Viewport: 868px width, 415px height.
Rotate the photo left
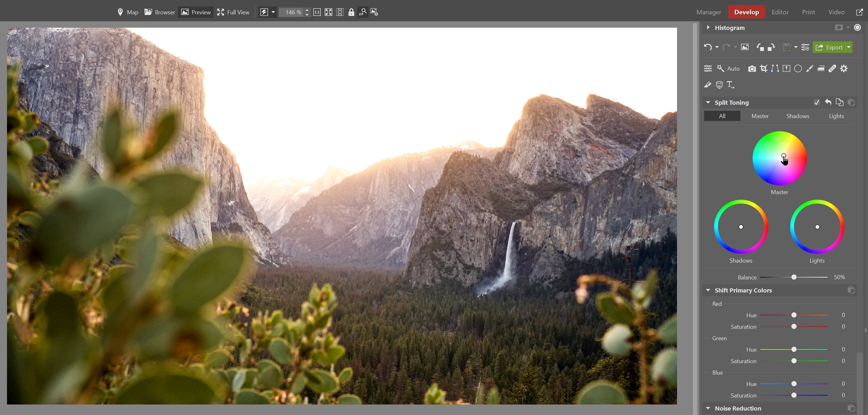coord(760,47)
